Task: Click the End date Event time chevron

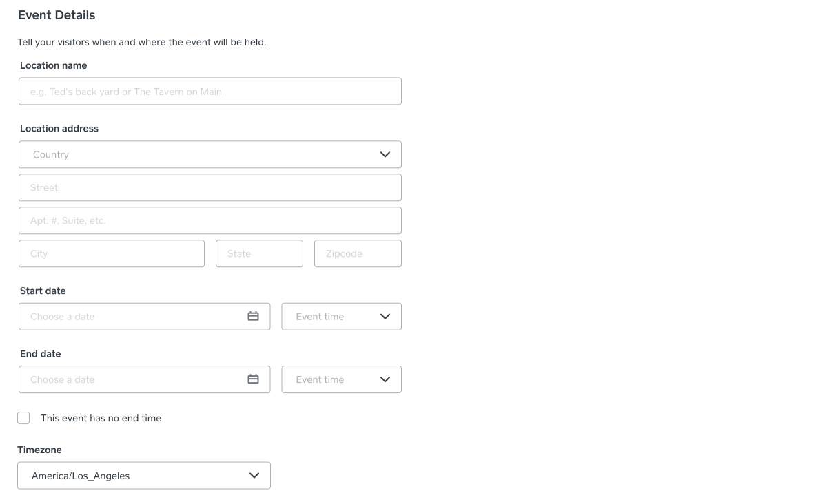Action: point(385,379)
